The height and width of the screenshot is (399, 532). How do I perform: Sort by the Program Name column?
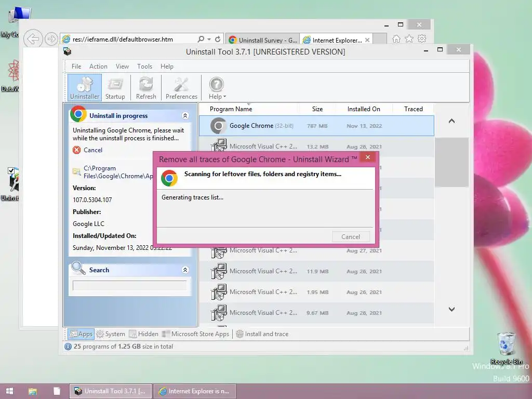(x=231, y=109)
